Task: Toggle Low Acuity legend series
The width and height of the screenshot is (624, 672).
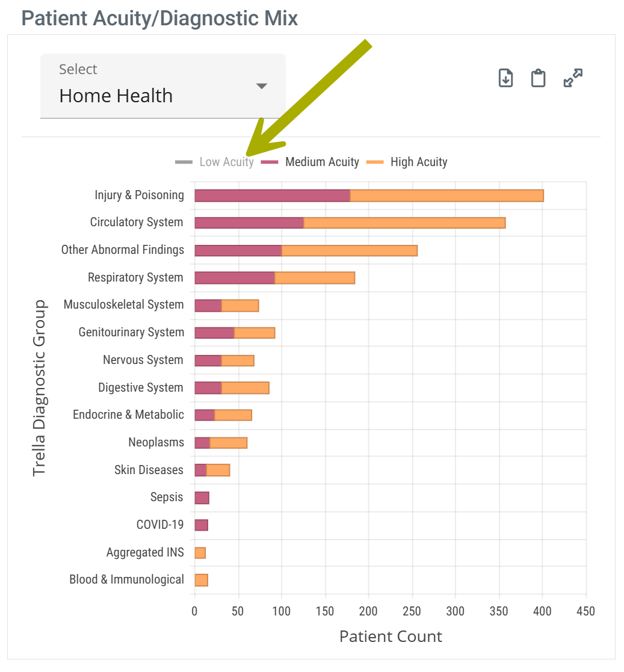Action: click(x=226, y=162)
